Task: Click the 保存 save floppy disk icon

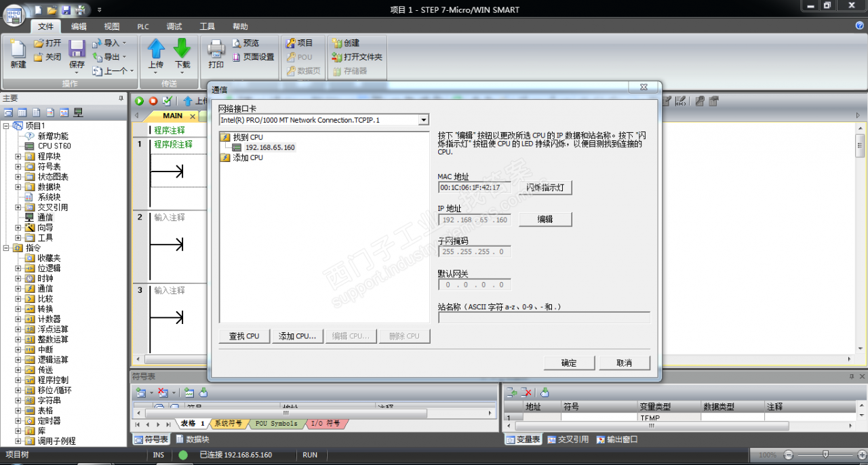Action: (77, 49)
